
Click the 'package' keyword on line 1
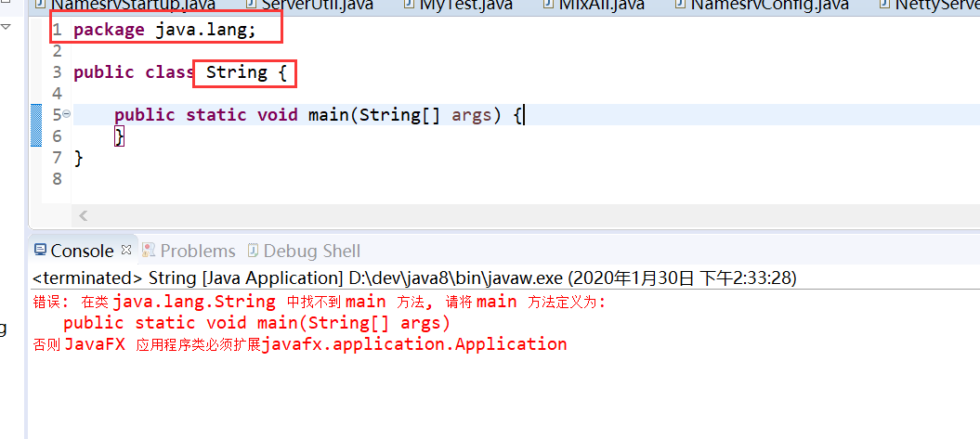pyautogui.click(x=109, y=30)
